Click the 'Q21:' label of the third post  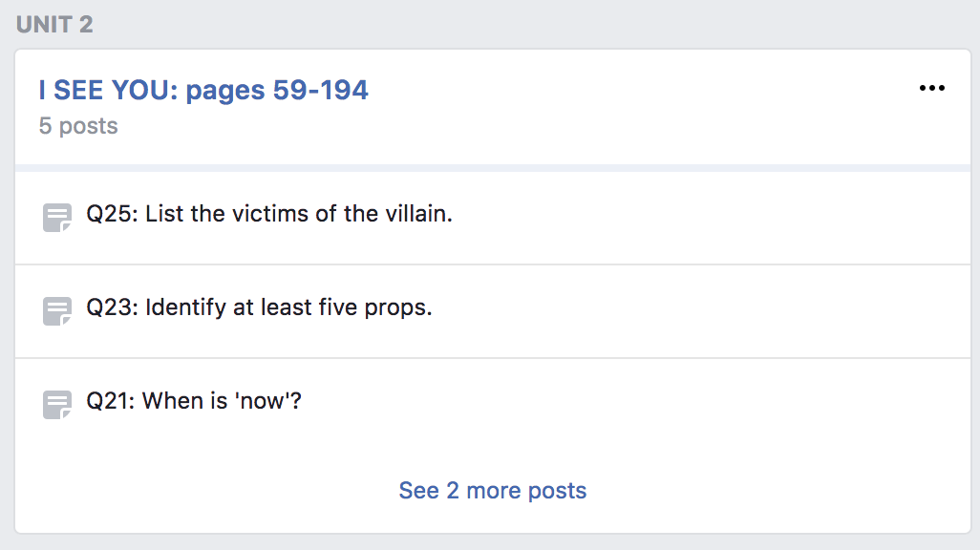point(112,401)
